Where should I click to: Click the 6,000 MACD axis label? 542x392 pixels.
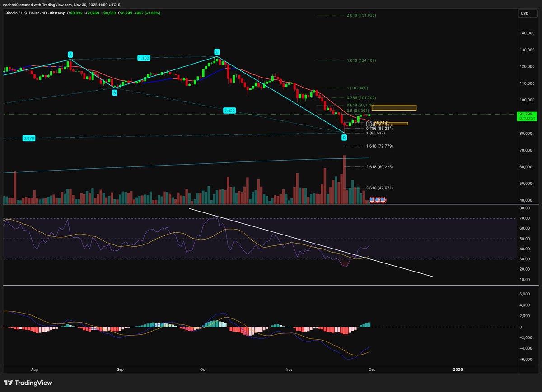pyautogui.click(x=525, y=294)
